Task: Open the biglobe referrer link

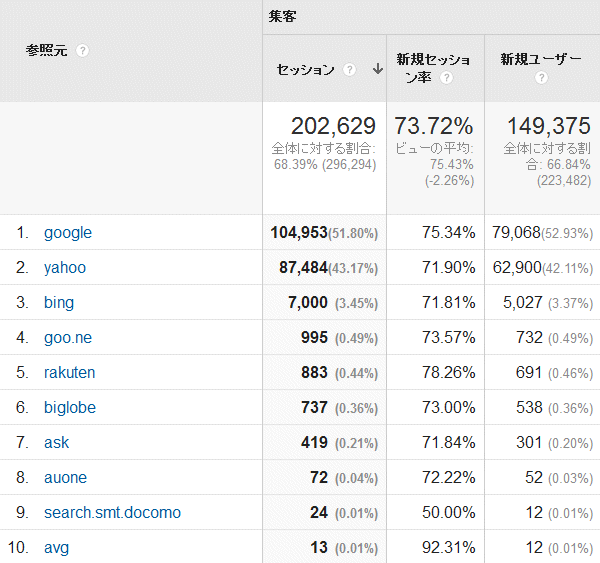Action: (70, 408)
